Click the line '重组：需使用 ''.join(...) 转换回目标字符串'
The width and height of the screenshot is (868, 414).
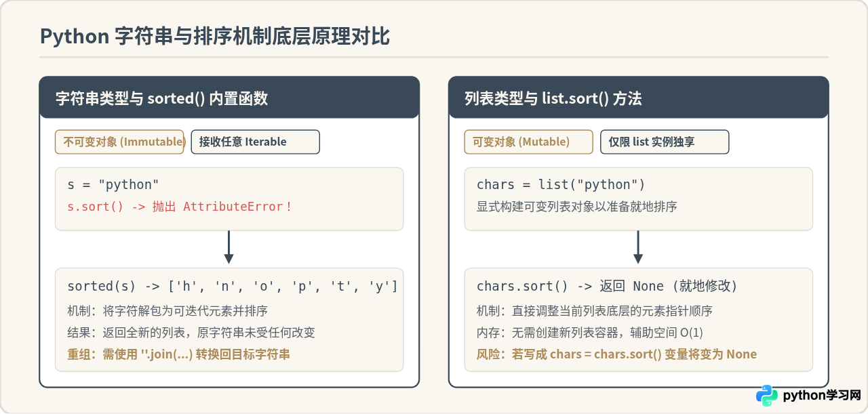point(178,354)
